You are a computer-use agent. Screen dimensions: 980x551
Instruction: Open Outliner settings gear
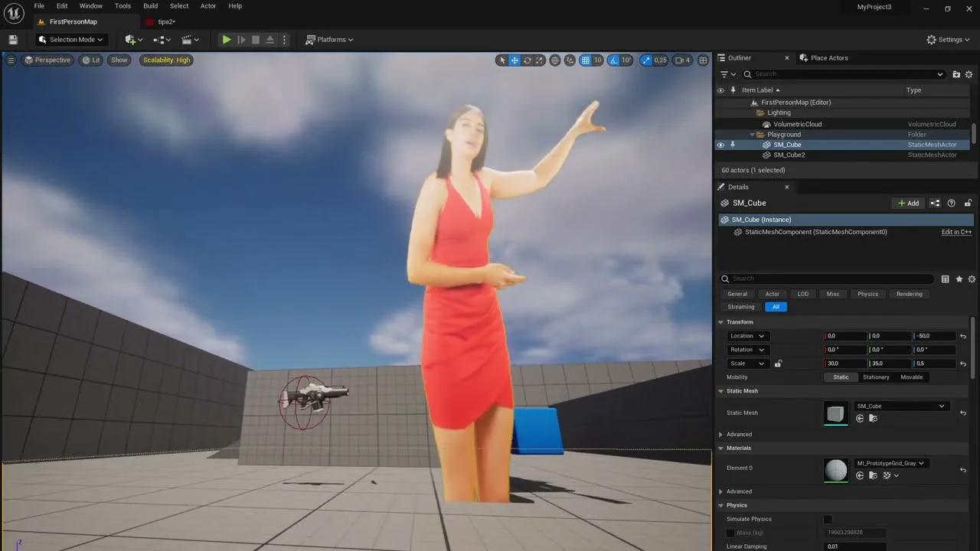[969, 74]
